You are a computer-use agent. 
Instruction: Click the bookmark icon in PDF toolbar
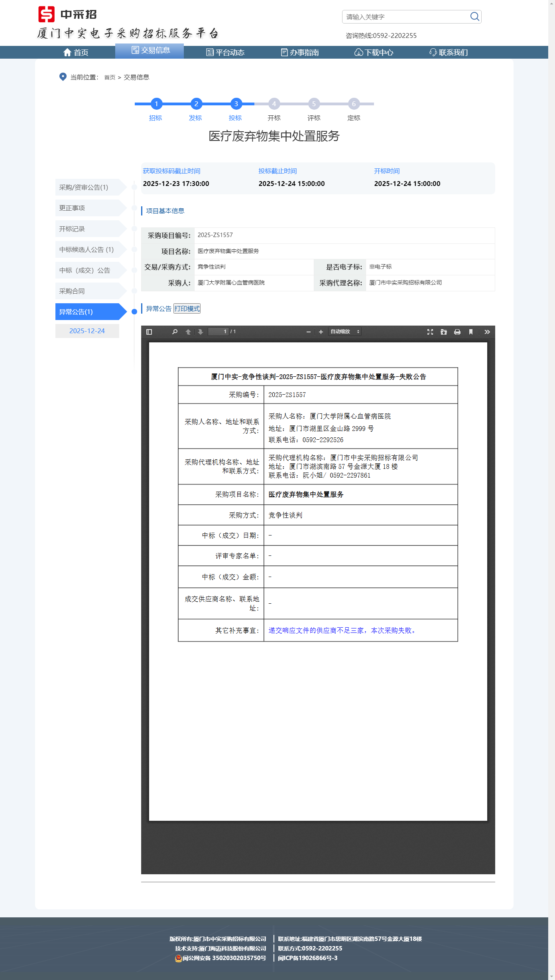471,332
